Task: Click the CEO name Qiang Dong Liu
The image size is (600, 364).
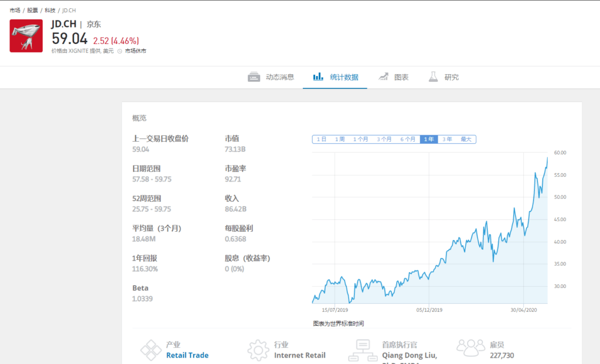Action: click(410, 355)
